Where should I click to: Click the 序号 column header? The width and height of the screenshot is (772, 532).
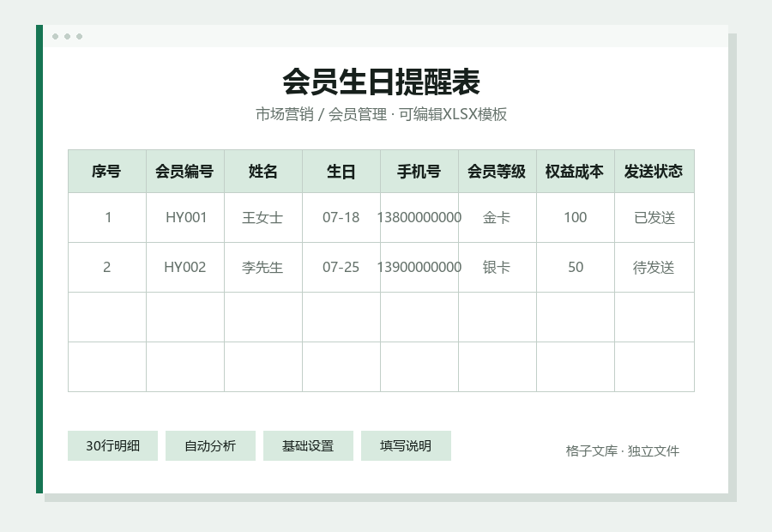pyautogui.click(x=107, y=172)
